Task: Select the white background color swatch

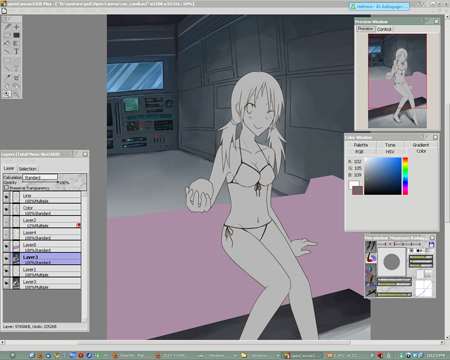Action: tap(353, 184)
